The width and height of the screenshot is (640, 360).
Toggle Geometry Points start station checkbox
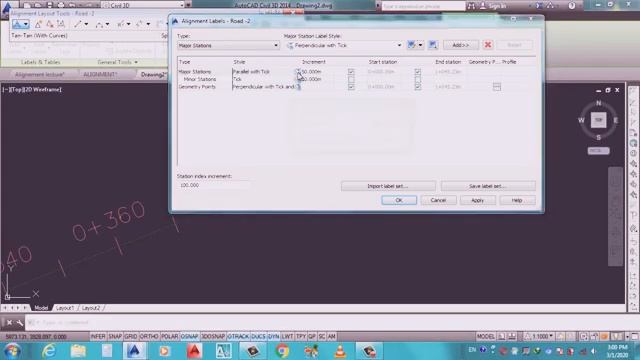pos(351,87)
